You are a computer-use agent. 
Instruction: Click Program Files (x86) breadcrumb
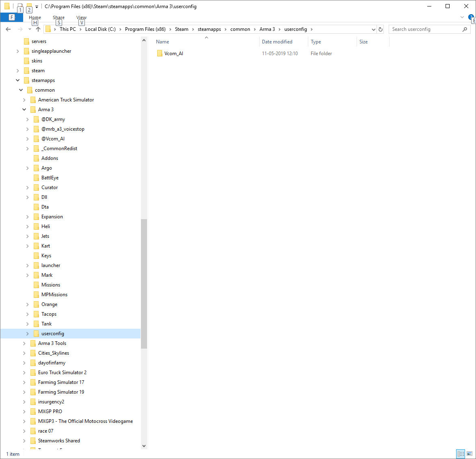tap(145, 29)
